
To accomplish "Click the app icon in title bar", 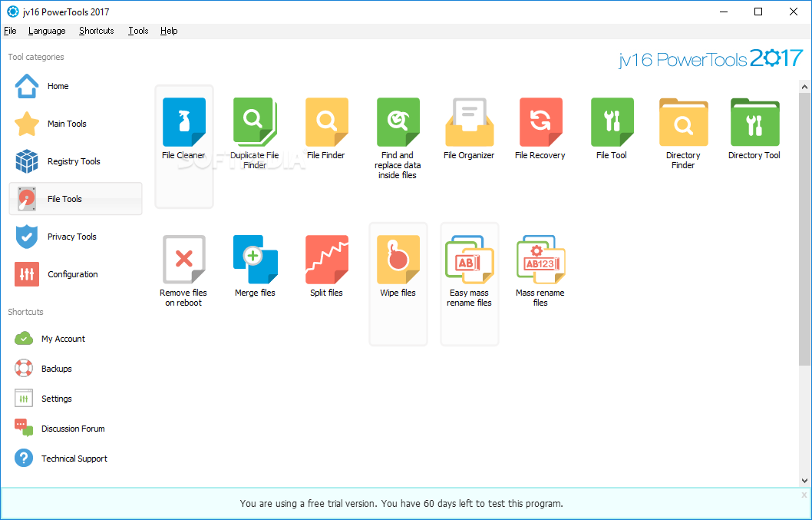I will pyautogui.click(x=12, y=12).
